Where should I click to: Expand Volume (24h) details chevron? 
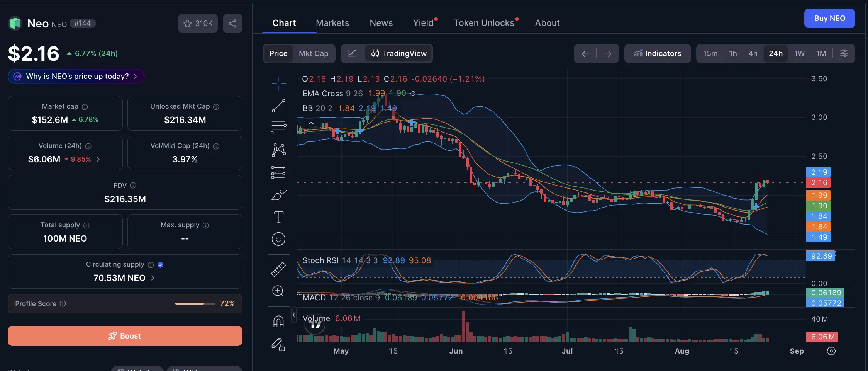tap(98, 159)
